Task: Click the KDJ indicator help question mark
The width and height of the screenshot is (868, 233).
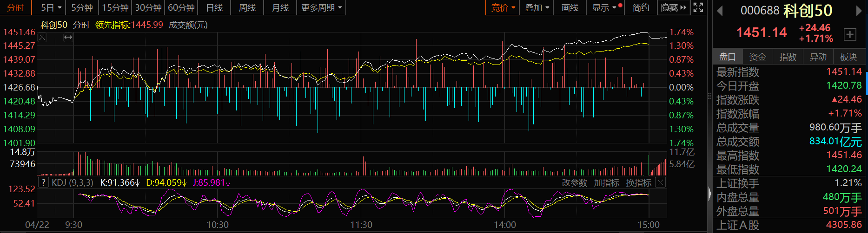Action: pos(43,182)
